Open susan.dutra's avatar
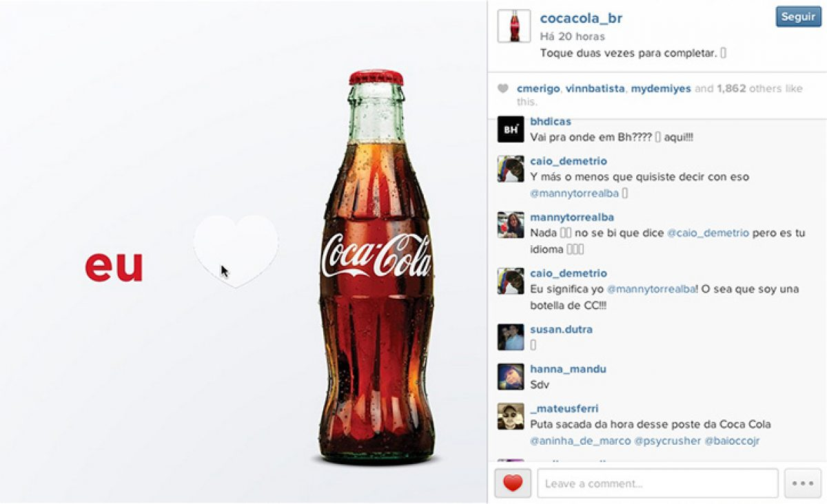827x504 pixels. click(511, 337)
